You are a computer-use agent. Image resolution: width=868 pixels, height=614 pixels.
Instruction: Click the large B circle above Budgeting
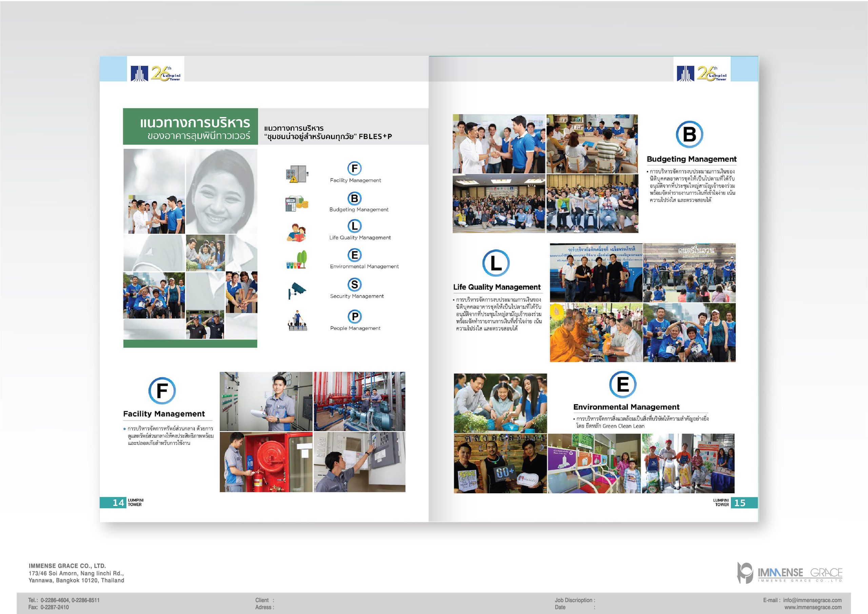point(689,134)
